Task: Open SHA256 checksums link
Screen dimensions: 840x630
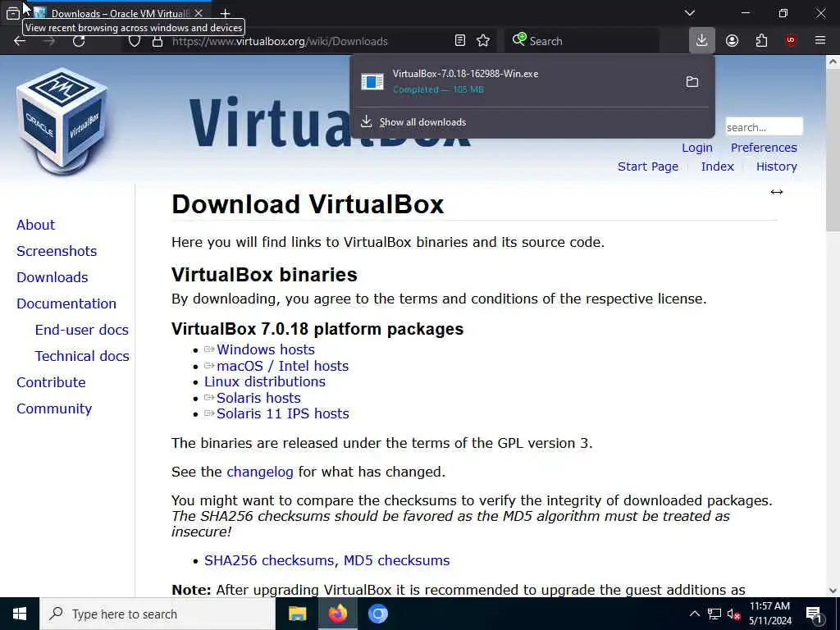Action: point(269,560)
